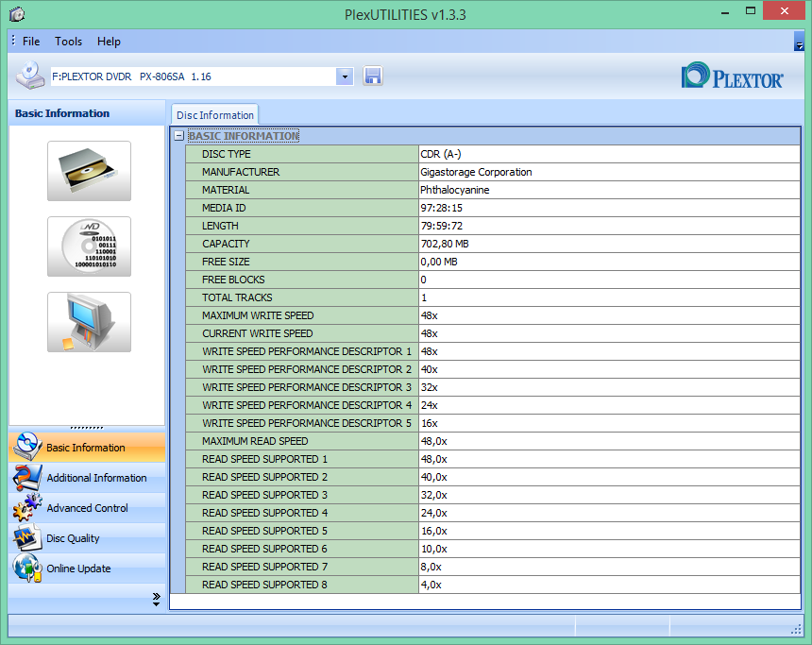This screenshot has width=812, height=645.
Task: Close the PlexUTILITIES window
Action: tap(784, 11)
